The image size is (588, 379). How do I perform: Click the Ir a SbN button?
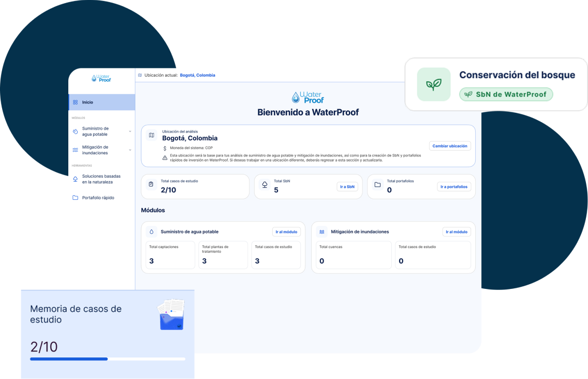pyautogui.click(x=347, y=186)
